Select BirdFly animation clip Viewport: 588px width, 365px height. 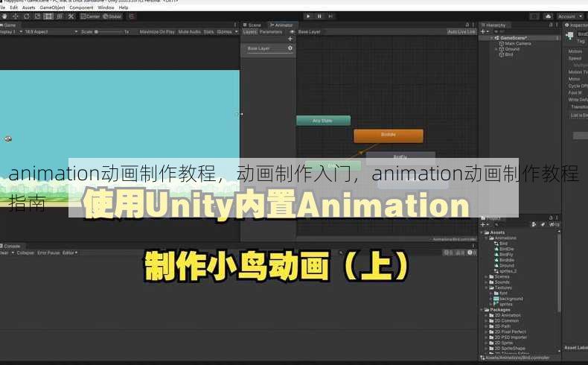504,254
